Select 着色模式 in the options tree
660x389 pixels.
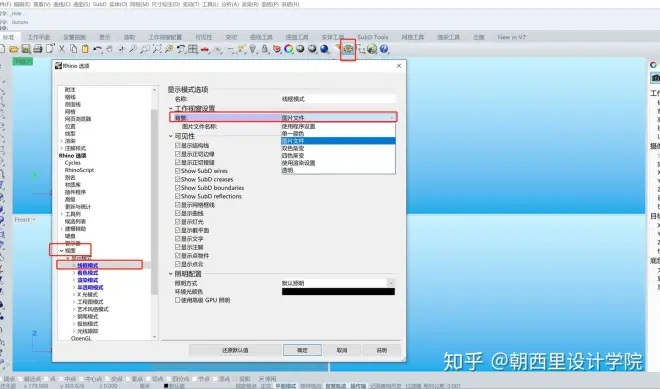coord(88,273)
